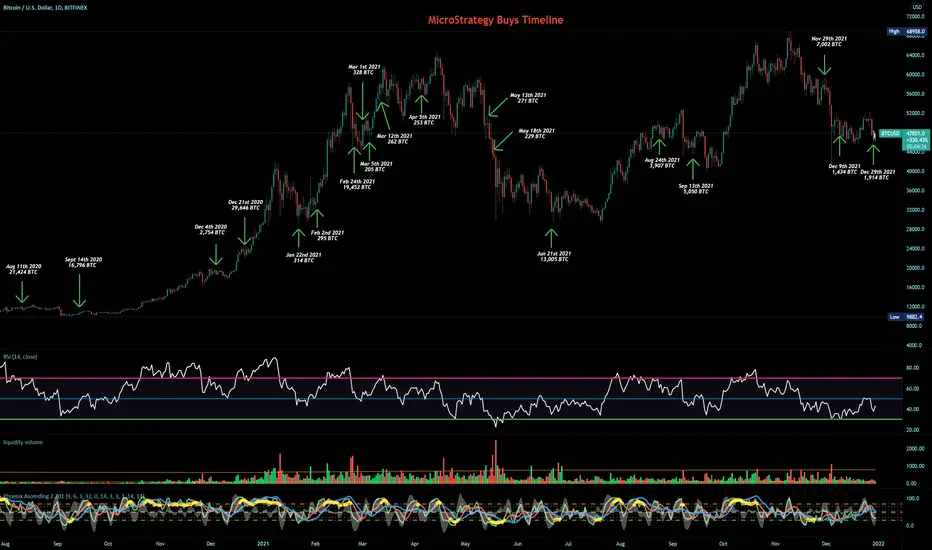Image resolution: width=932 pixels, height=550 pixels.
Task: Select the Sept 14th 2020 16,796 BTC annotation
Action: tap(83, 262)
